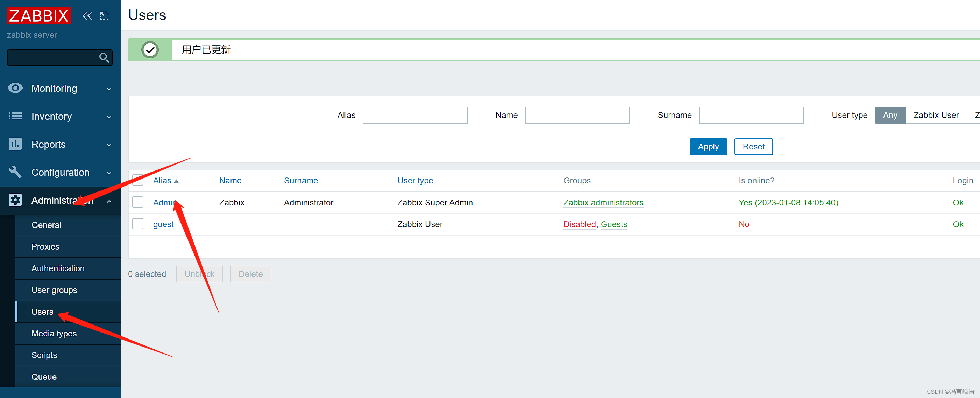Expand the Monitoring menu chevron
Viewport: 980px width, 398px height.
coord(109,89)
